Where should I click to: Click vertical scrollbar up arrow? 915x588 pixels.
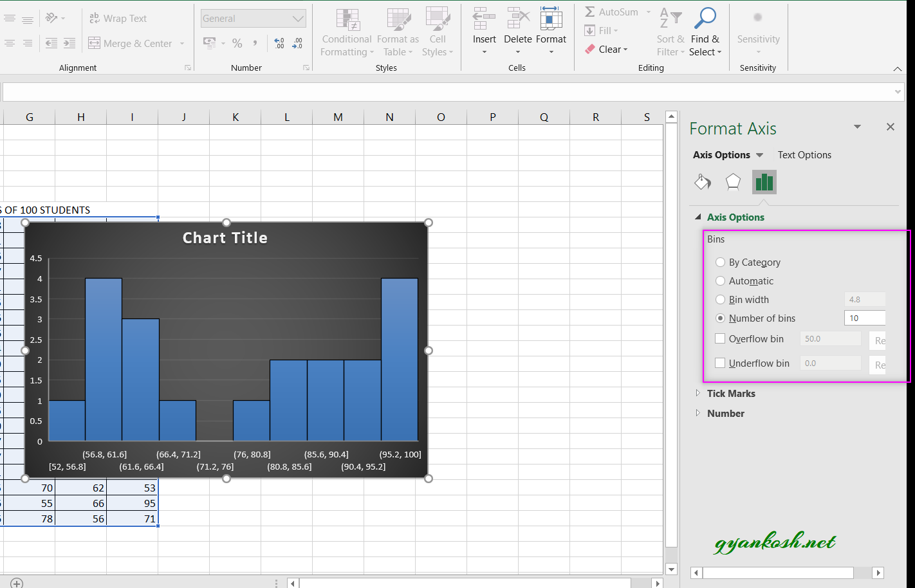pyautogui.click(x=671, y=117)
